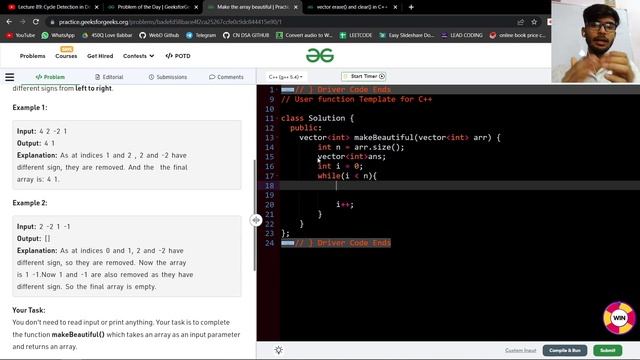Bookmark this page with the star icon
This screenshot has width=640, height=360.
[x=534, y=22]
